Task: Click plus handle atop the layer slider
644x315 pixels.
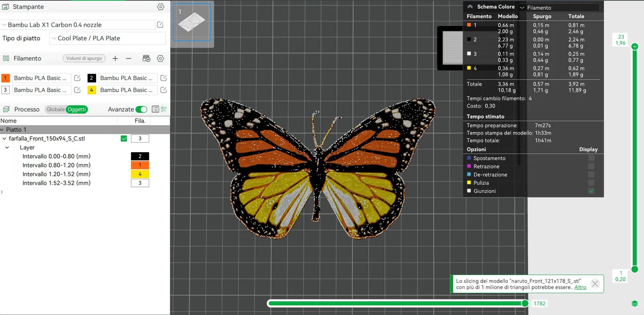Action: [x=635, y=46]
